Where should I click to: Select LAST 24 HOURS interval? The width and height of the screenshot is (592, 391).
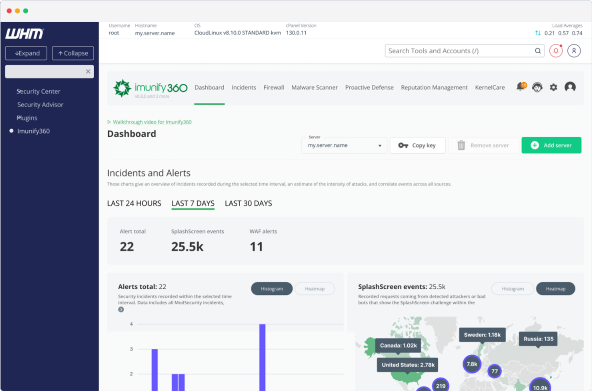coord(134,203)
